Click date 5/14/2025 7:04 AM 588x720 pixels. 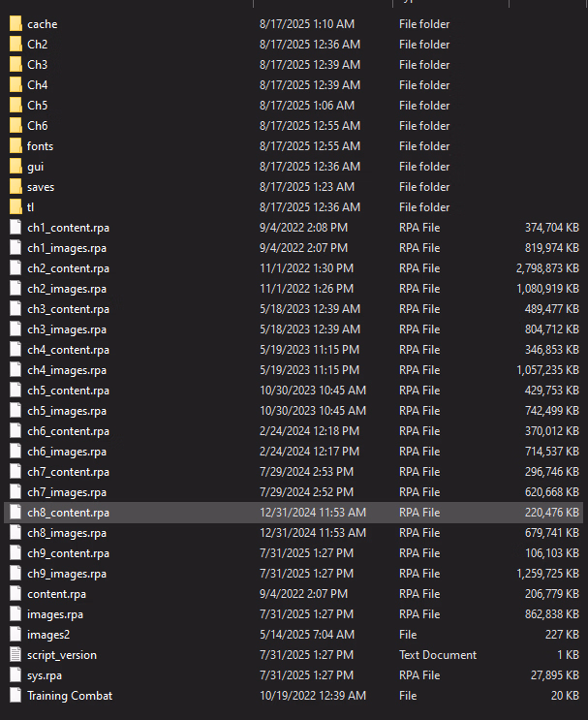point(307,635)
